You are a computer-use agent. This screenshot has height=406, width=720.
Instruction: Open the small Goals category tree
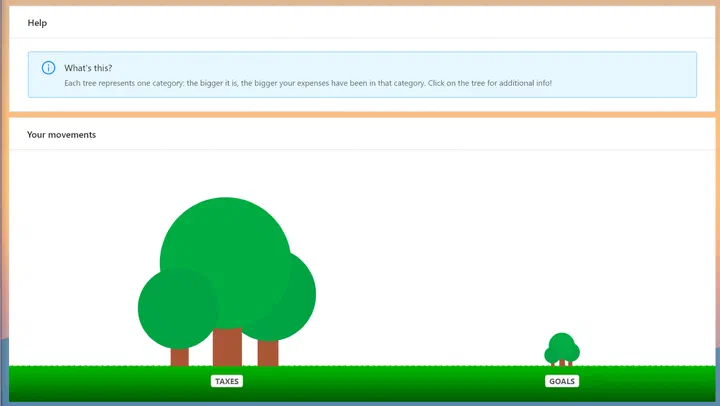point(562,350)
